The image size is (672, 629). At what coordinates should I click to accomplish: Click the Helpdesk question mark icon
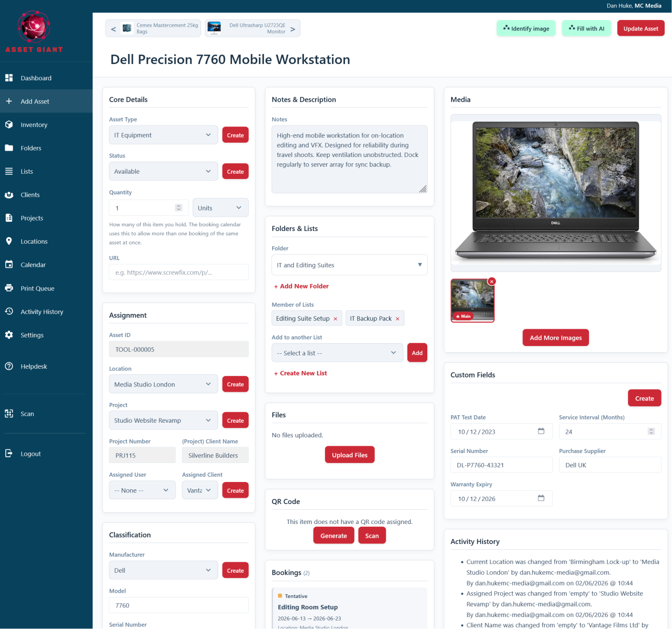pyautogui.click(x=9, y=366)
